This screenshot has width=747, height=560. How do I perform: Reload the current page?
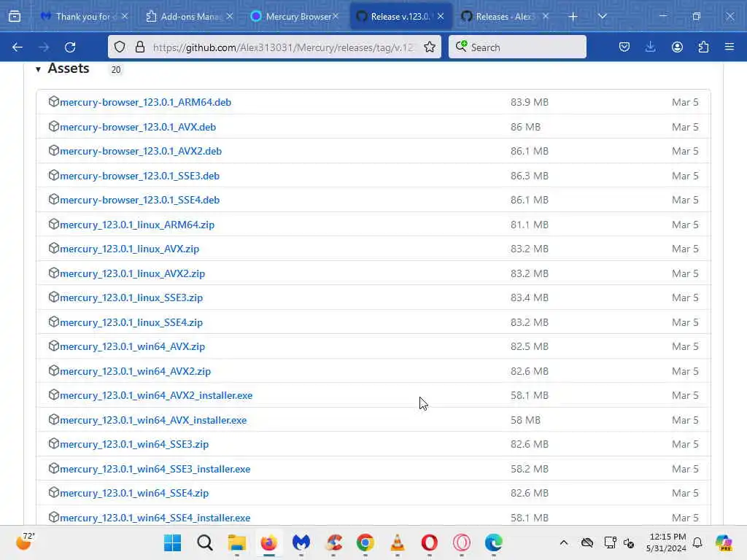click(x=70, y=47)
